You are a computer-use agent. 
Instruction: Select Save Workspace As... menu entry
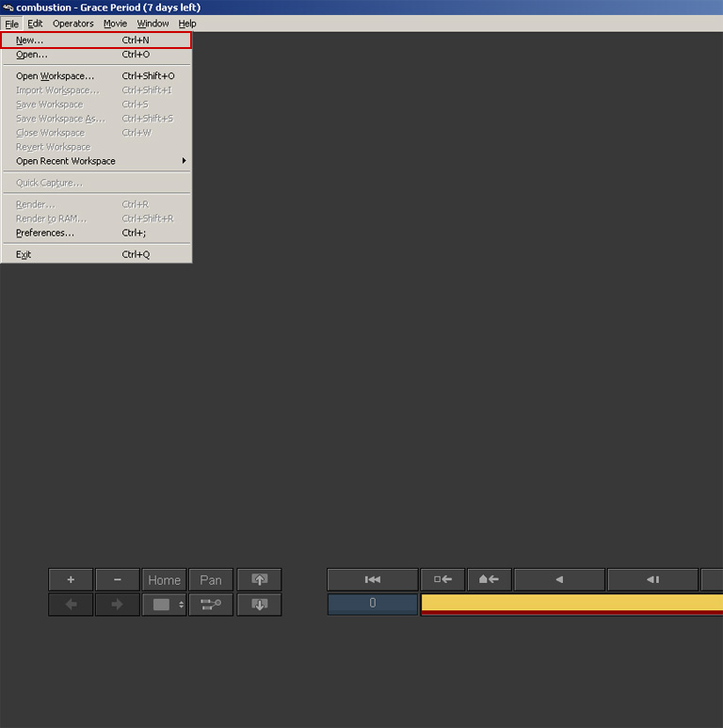(x=97, y=119)
